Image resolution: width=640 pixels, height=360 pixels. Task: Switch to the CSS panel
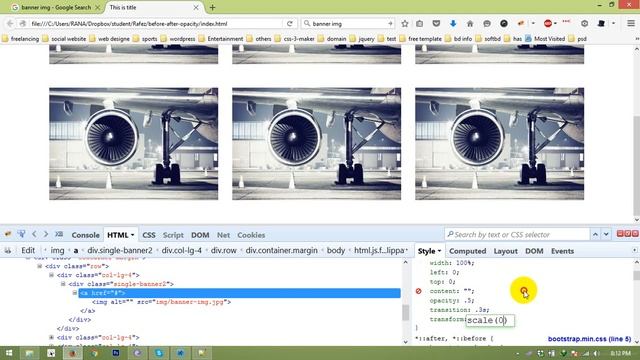149,235
